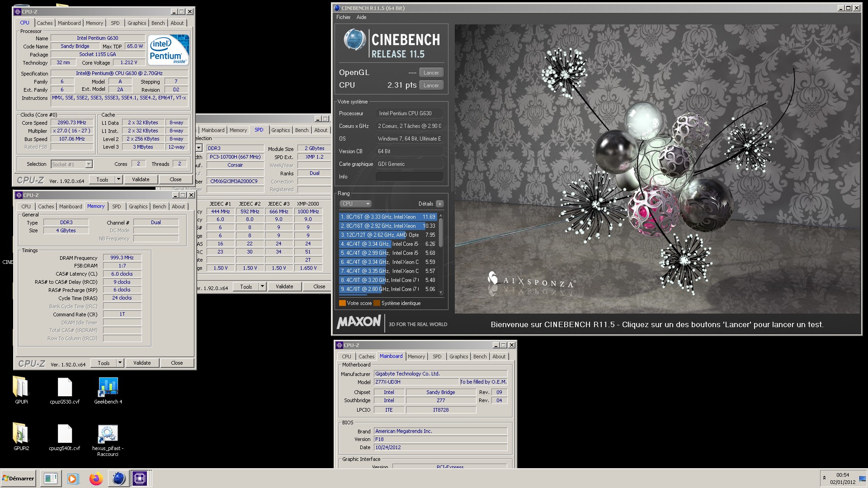Open Tools dropdown arrow in top CPU-Z window

point(118,179)
